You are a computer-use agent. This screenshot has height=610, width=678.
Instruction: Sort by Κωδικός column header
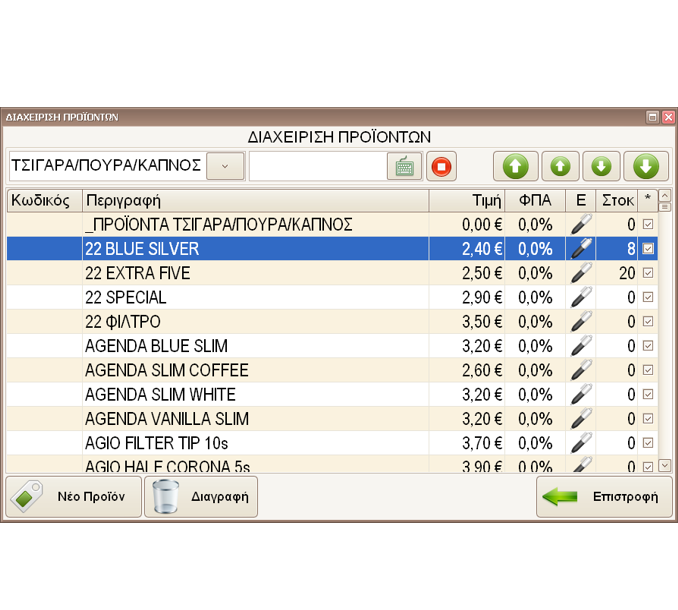(x=44, y=201)
